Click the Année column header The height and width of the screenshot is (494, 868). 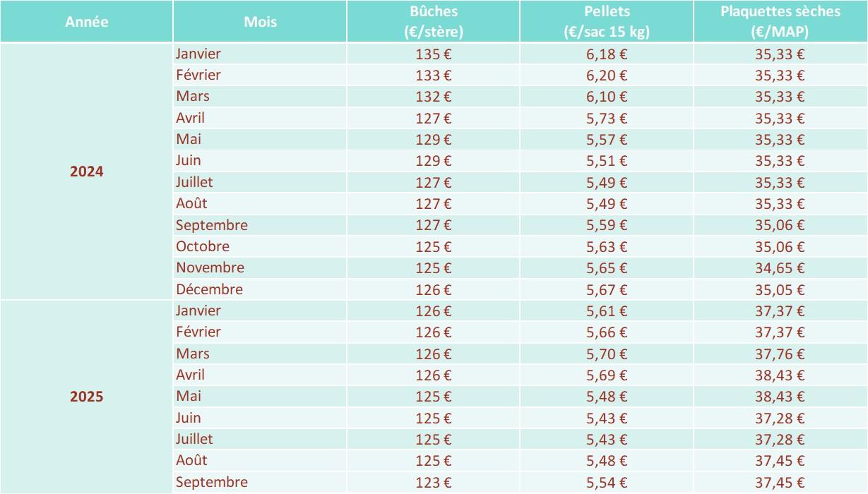(x=86, y=21)
